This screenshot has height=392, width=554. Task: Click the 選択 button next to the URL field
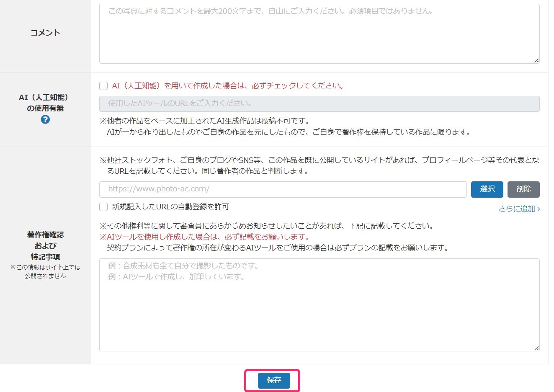[487, 189]
